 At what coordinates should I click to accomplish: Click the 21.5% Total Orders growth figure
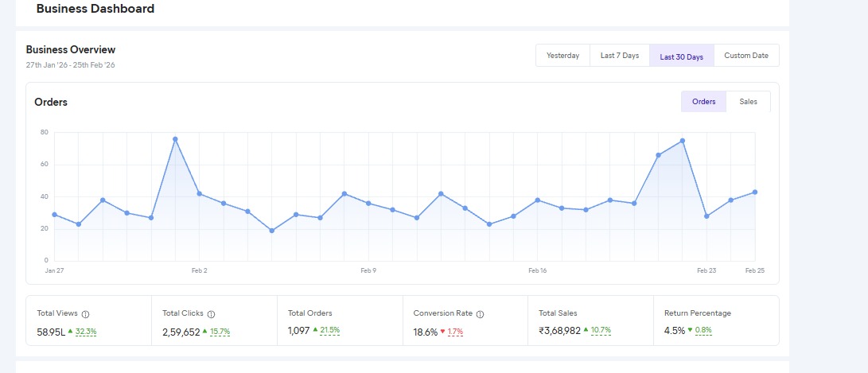click(329, 331)
